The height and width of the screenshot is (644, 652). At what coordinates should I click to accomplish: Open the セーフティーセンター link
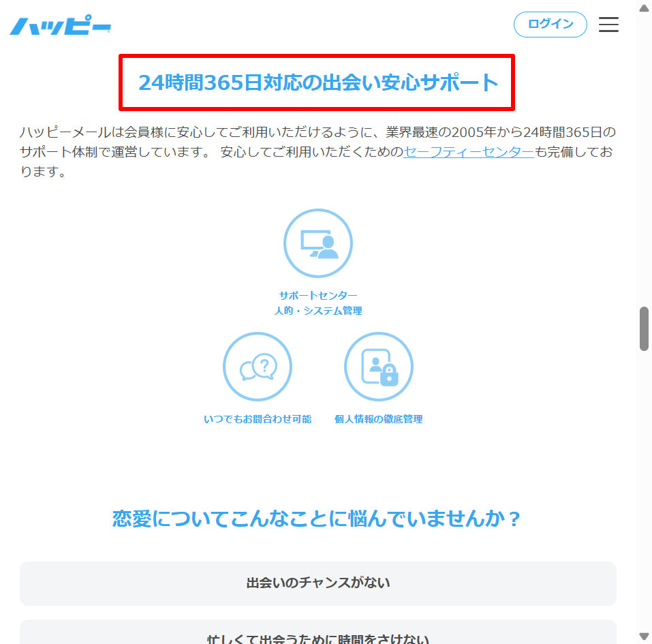coord(467,152)
